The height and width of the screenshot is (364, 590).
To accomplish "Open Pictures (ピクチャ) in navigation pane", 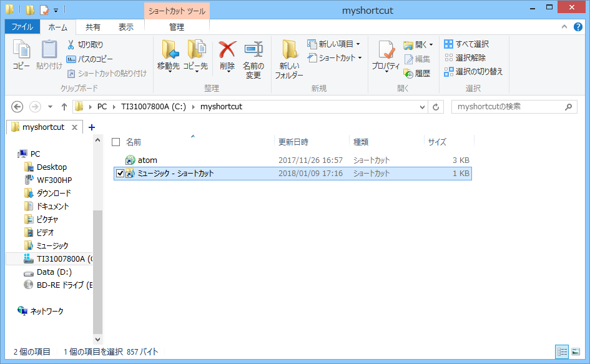I will [x=47, y=219].
